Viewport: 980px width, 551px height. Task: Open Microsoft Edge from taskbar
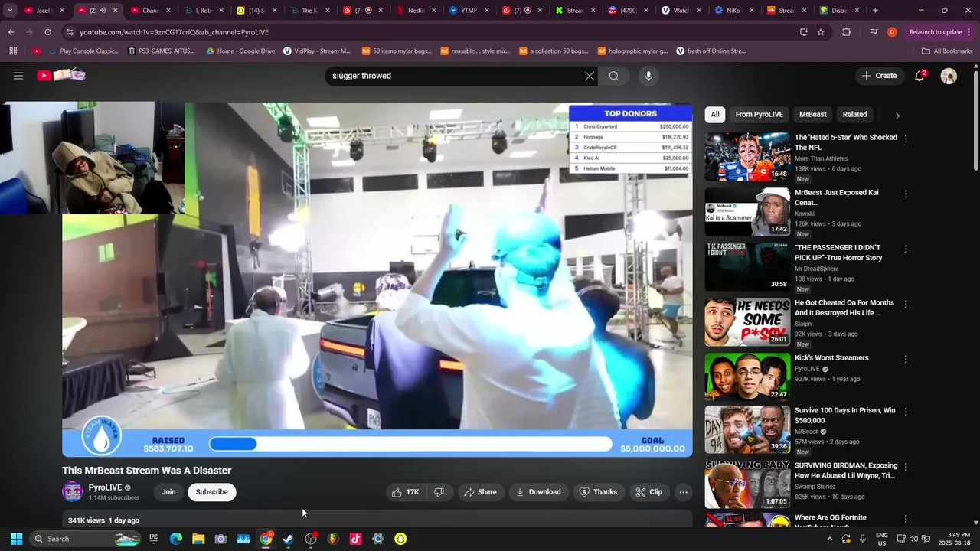[176, 539]
